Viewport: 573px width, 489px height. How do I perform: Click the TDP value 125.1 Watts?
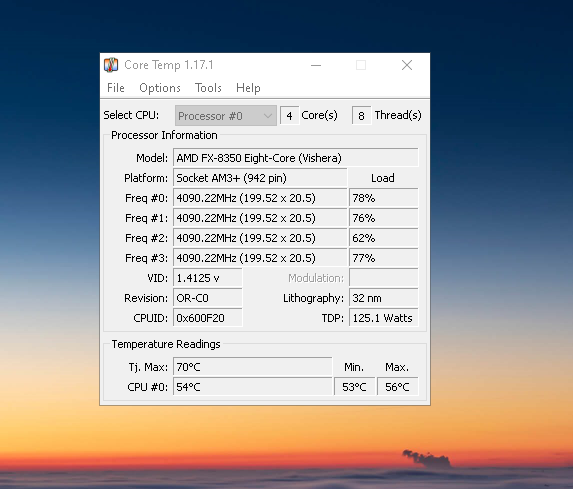[x=384, y=318]
